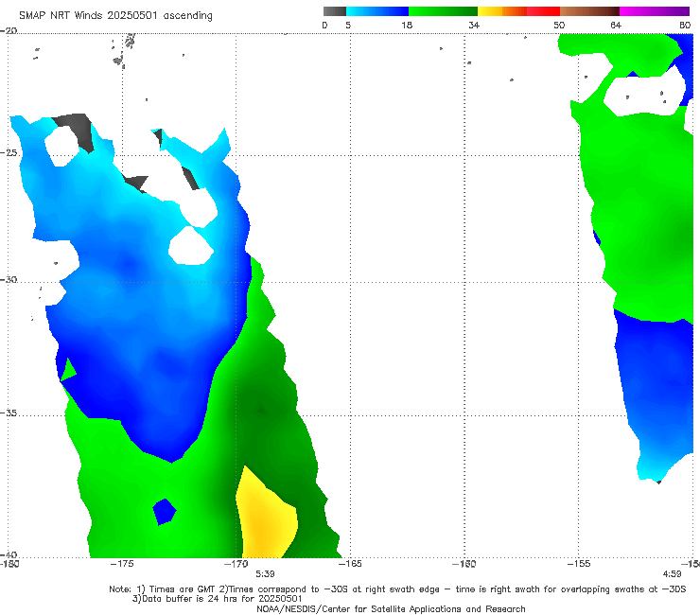Click the gray 0-5 segment of the color bar
The image size is (700, 615).
point(335,11)
